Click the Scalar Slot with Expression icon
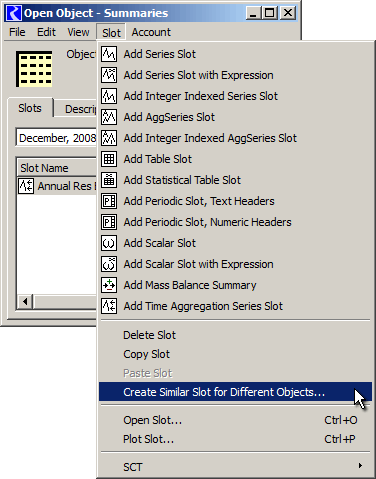Image resolution: width=376 pixels, height=479 pixels. 109,264
